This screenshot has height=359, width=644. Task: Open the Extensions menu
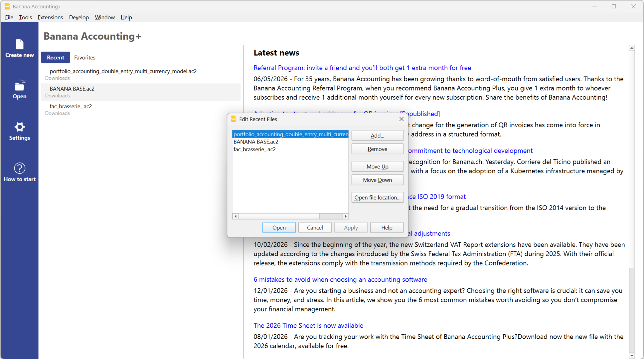(50, 17)
